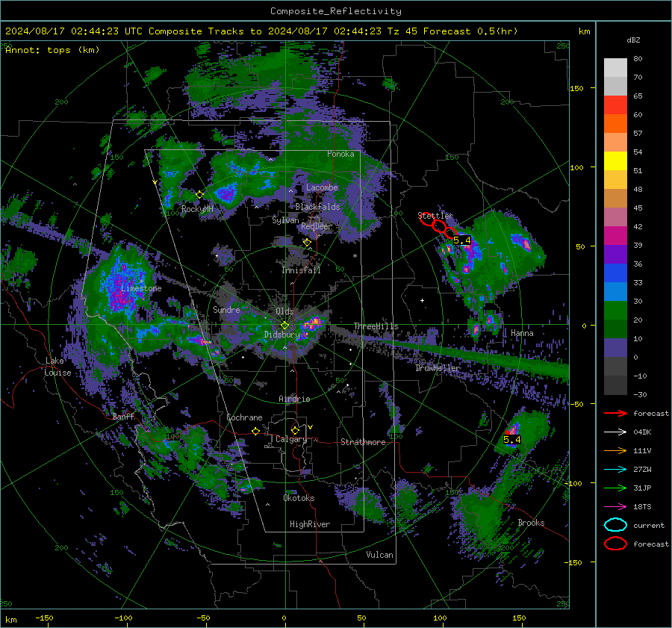Click the Sundre label
The image size is (672, 628).
pyautogui.click(x=226, y=310)
